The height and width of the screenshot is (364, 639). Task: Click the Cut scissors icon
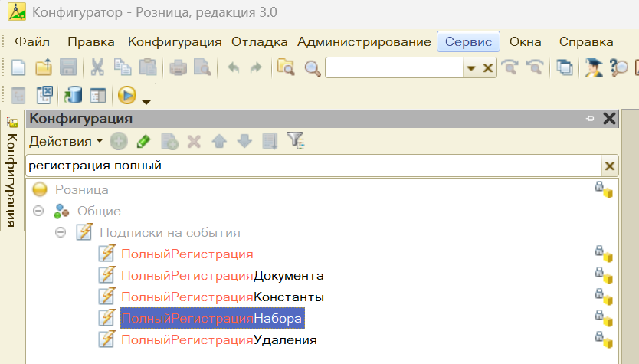tap(97, 67)
